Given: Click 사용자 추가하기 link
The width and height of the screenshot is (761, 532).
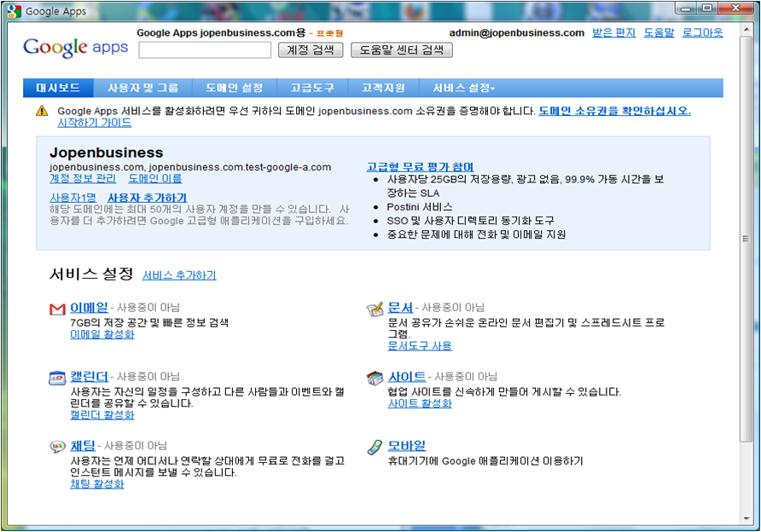Looking at the screenshot, I should (x=148, y=198).
